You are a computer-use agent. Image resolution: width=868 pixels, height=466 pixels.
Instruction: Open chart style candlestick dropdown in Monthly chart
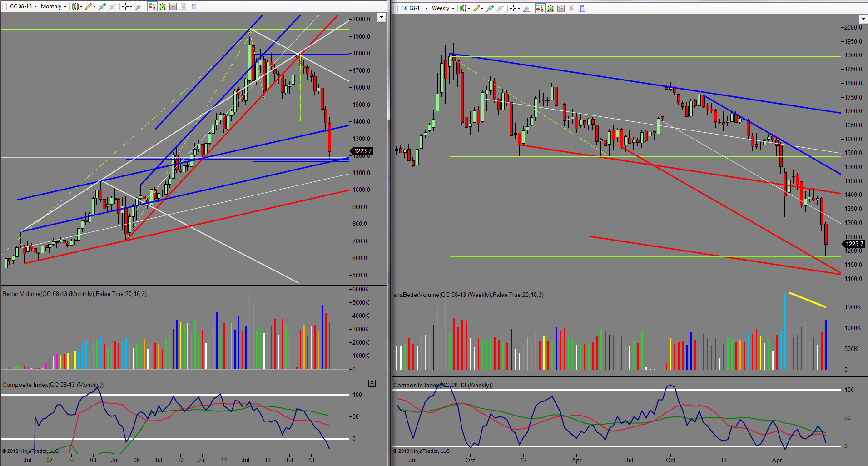pos(77,6)
